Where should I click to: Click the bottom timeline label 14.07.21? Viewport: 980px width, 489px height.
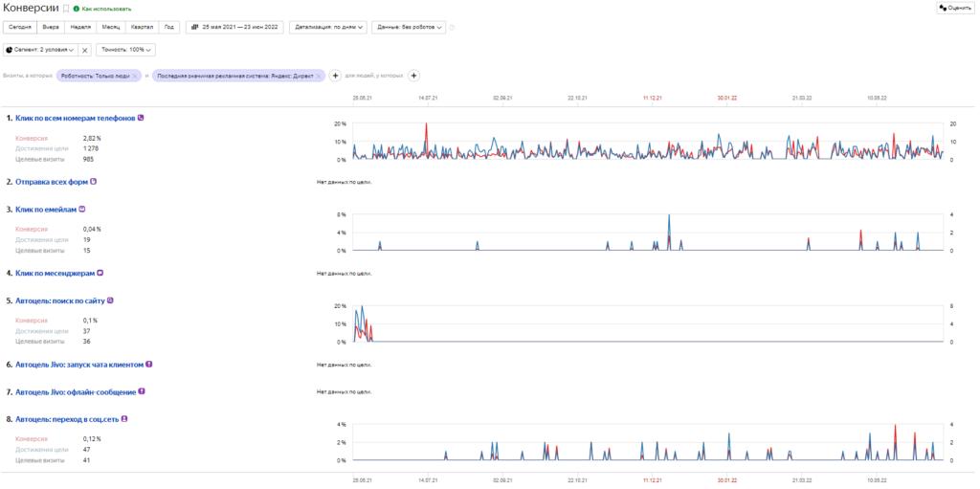[x=428, y=481]
